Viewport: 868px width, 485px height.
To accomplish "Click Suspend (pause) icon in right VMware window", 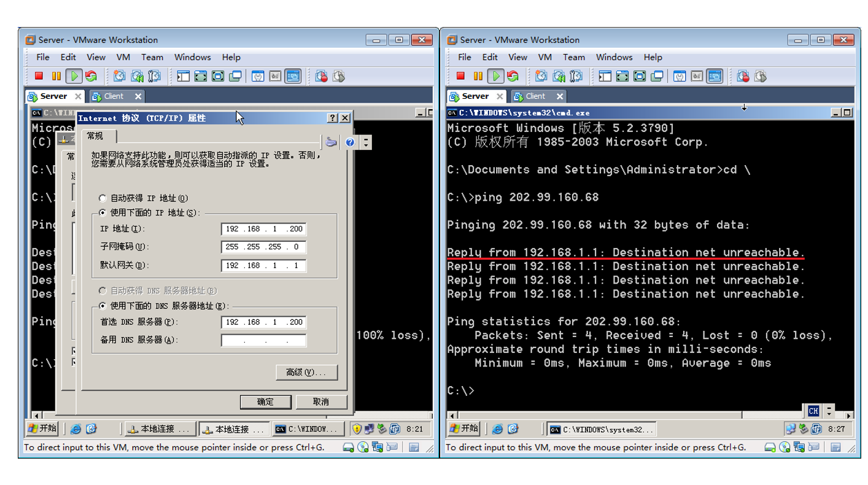I will point(478,76).
